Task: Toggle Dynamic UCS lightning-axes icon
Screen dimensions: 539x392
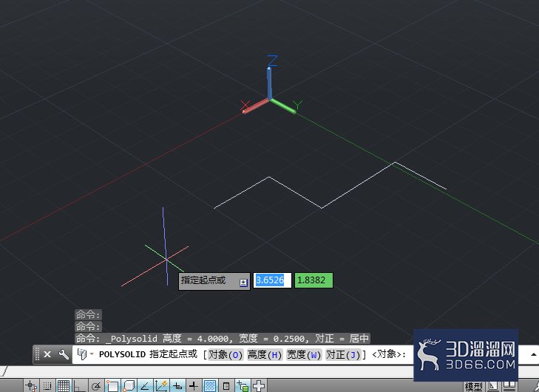Action: pos(160,386)
